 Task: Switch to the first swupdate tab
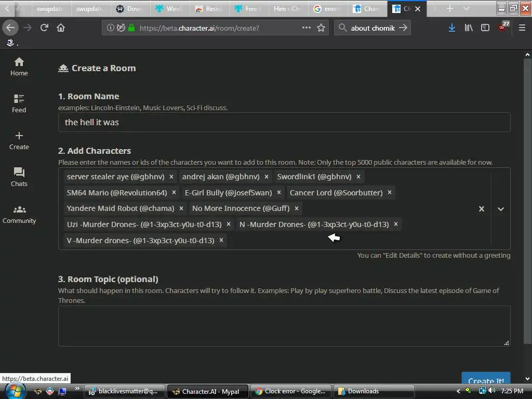51,8
